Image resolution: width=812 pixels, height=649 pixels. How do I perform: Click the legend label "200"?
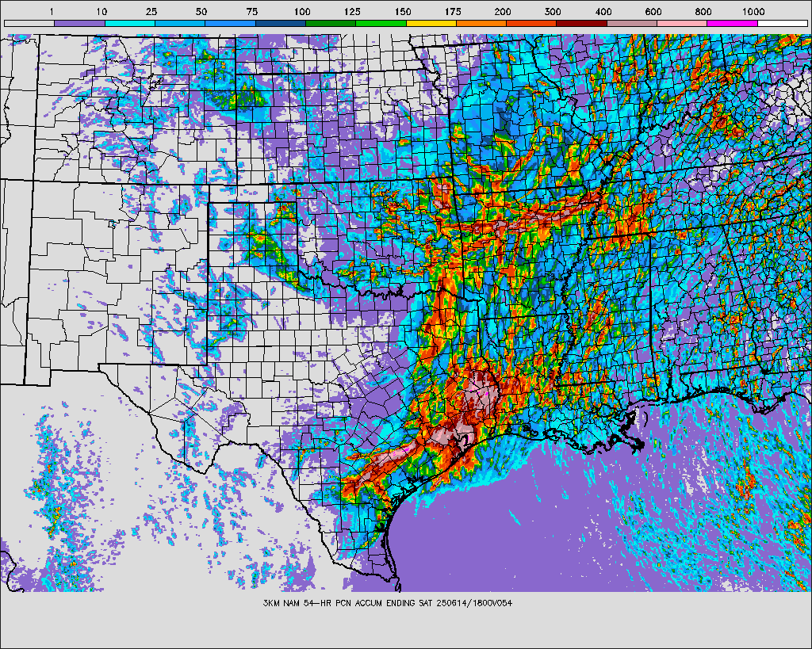503,11
